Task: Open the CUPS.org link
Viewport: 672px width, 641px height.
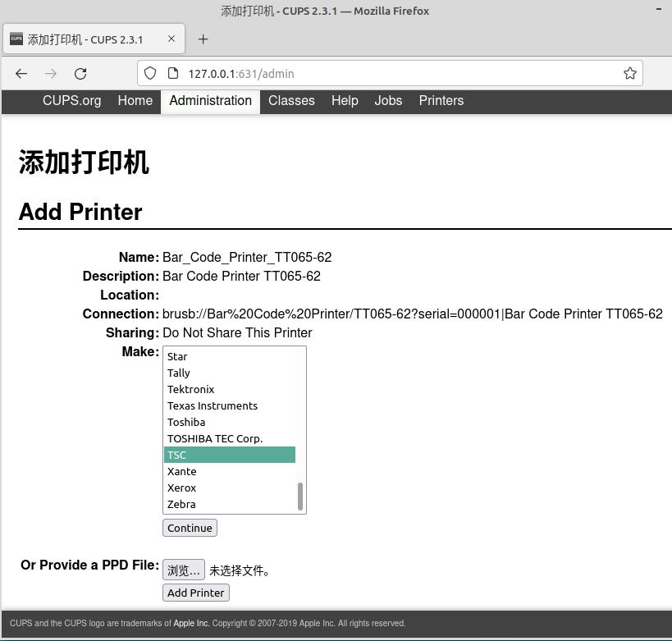Action: coord(71,100)
